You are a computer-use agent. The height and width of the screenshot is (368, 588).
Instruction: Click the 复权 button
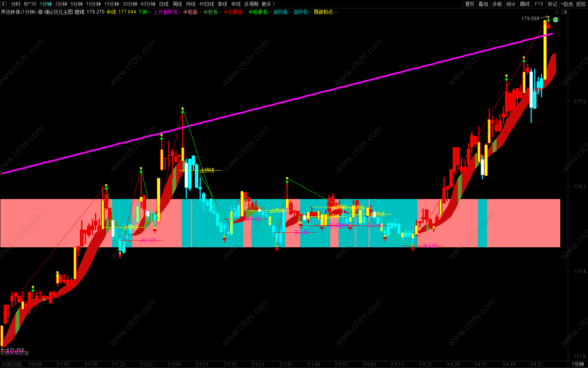point(470,4)
